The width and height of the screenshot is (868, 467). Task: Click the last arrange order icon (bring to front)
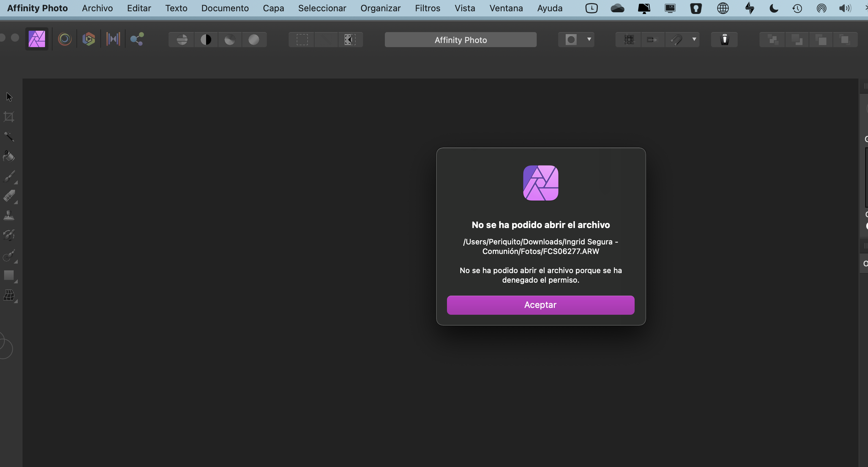[845, 40]
